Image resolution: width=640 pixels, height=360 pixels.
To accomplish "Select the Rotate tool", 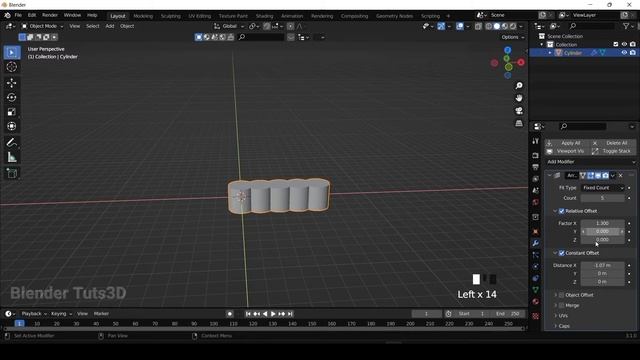I will click(11, 98).
